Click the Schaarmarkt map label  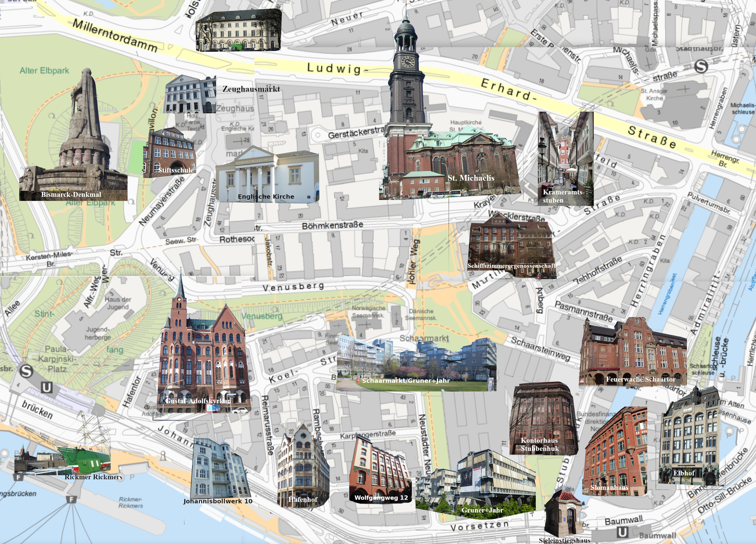coord(424,338)
